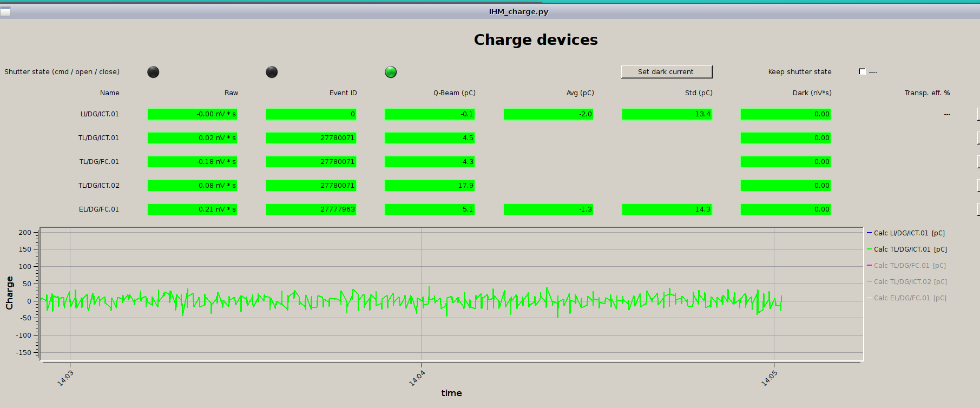The height and width of the screenshot is (408, 980).
Task: Click the EL/DG/FC.01 Std value field
Action: pos(667,209)
